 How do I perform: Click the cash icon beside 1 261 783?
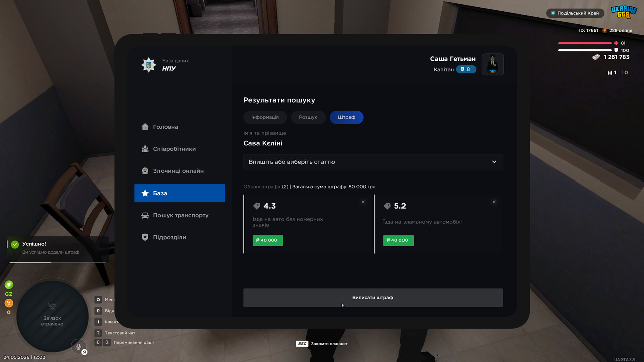[596, 57]
